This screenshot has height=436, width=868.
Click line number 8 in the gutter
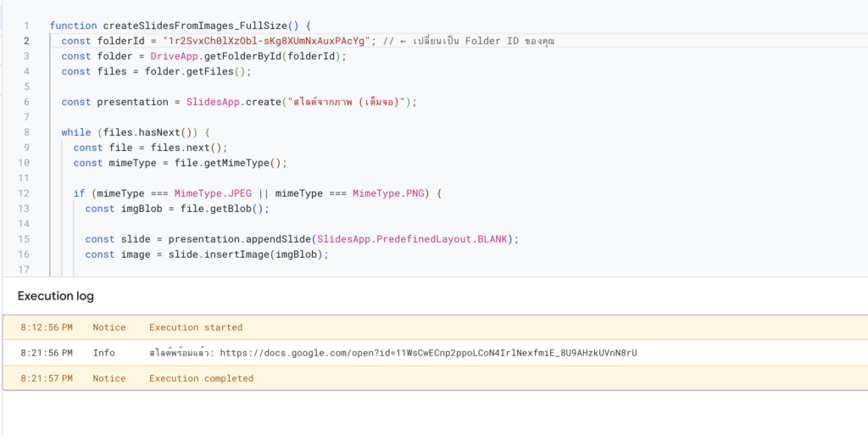pos(26,132)
